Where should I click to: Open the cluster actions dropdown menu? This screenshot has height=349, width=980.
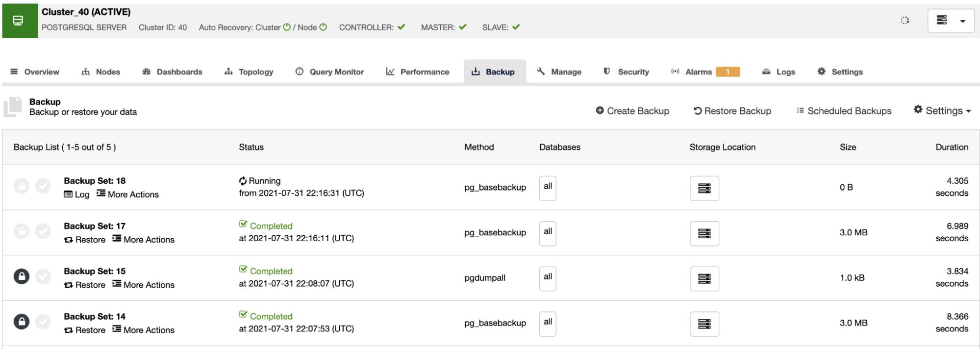(x=951, y=21)
